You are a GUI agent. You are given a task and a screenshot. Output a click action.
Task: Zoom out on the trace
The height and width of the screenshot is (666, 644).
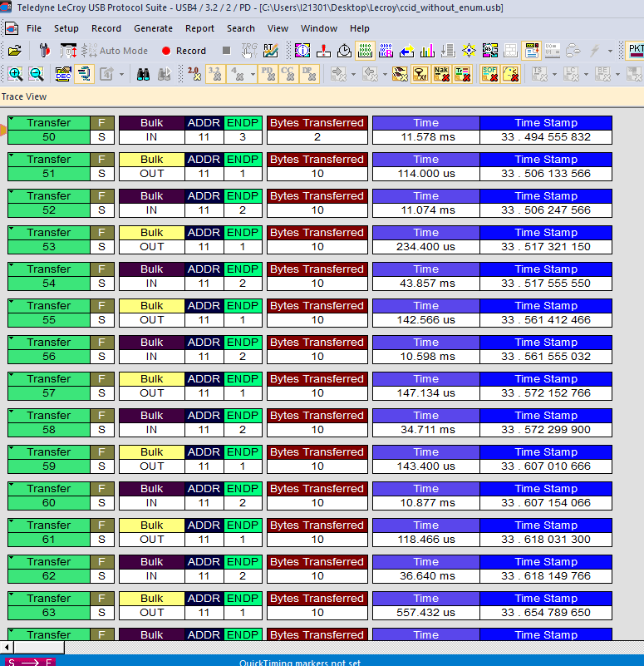click(x=36, y=74)
